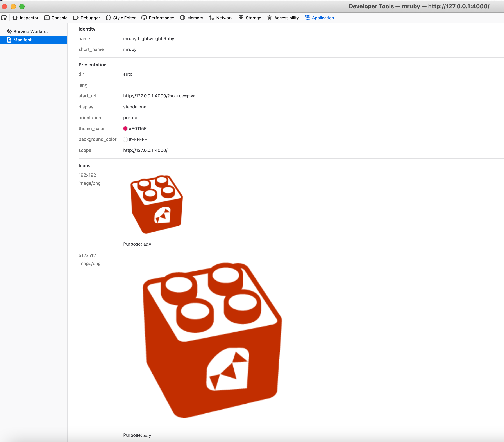Select Manifest in the sidebar
This screenshot has height=442, width=504.
pyautogui.click(x=22, y=40)
